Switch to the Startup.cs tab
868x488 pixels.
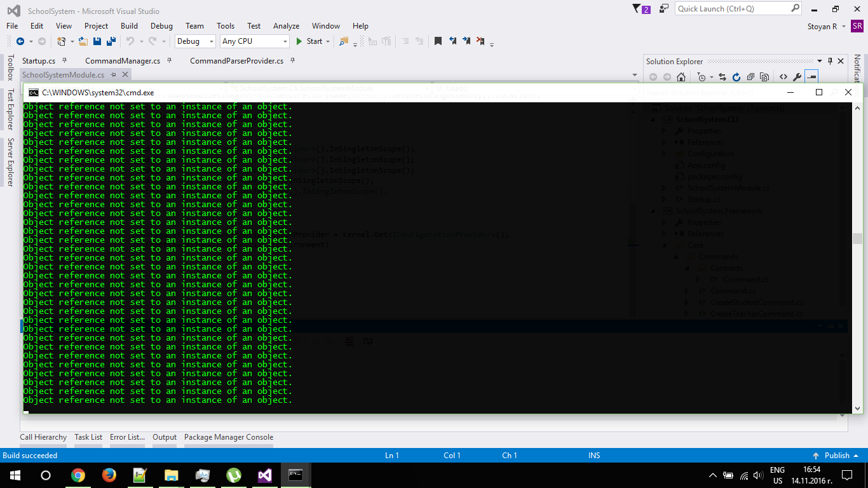(x=39, y=61)
